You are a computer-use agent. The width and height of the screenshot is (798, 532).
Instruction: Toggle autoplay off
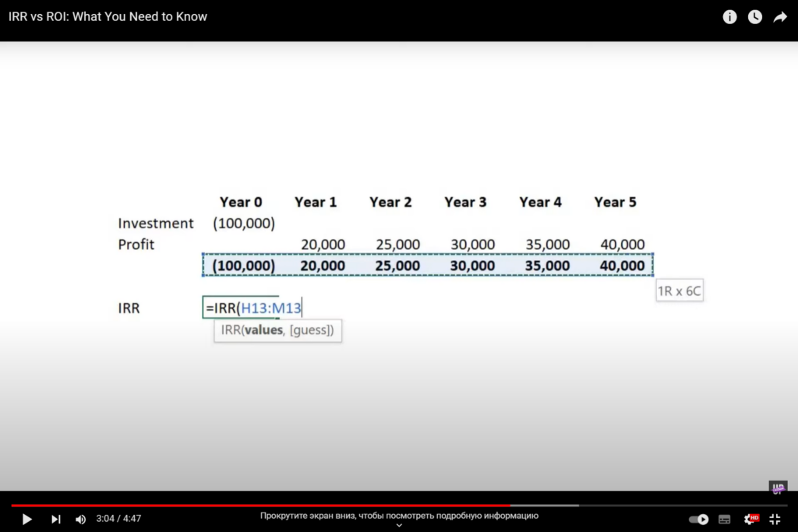click(698, 519)
